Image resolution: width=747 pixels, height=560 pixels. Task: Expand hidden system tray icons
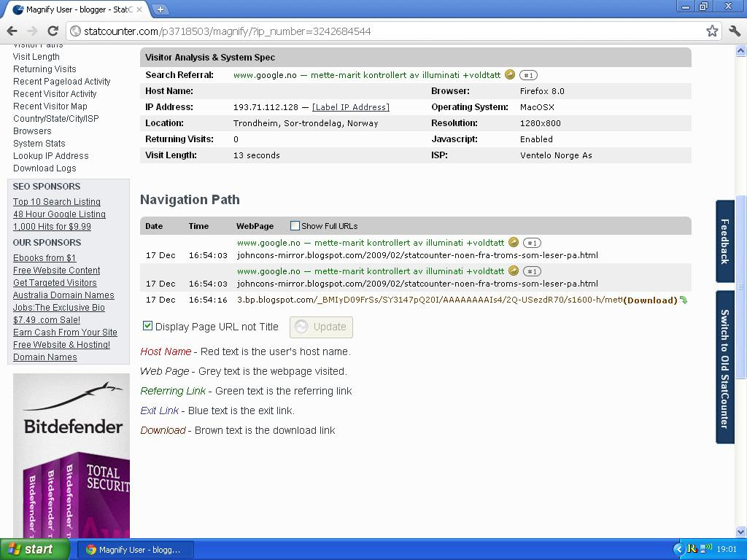679,550
